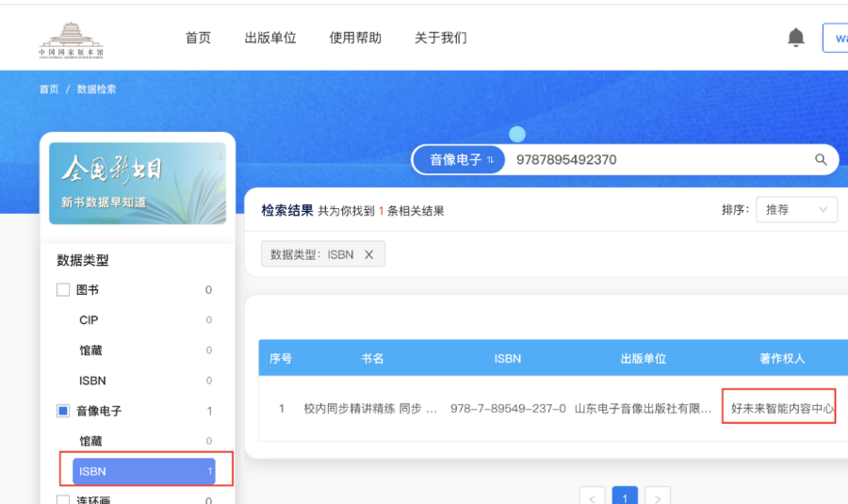
Task: Click the 出版单位 column header
Action: click(x=643, y=359)
